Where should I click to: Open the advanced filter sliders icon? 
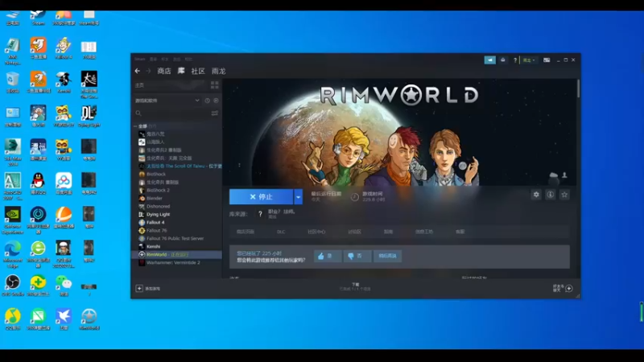(x=214, y=113)
